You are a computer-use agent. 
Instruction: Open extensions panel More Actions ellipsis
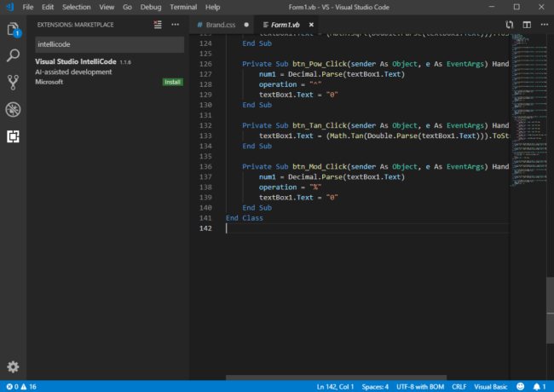(176, 25)
